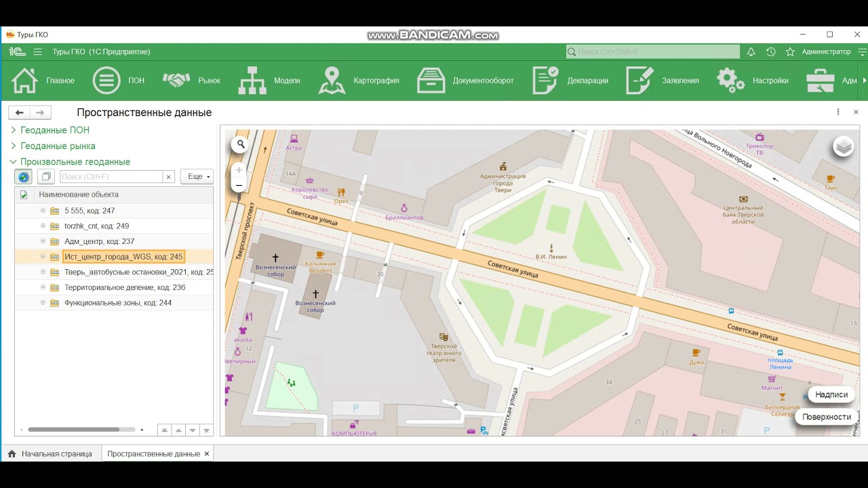Click the object list search field
The width and height of the screenshot is (868, 488).
[x=111, y=177]
